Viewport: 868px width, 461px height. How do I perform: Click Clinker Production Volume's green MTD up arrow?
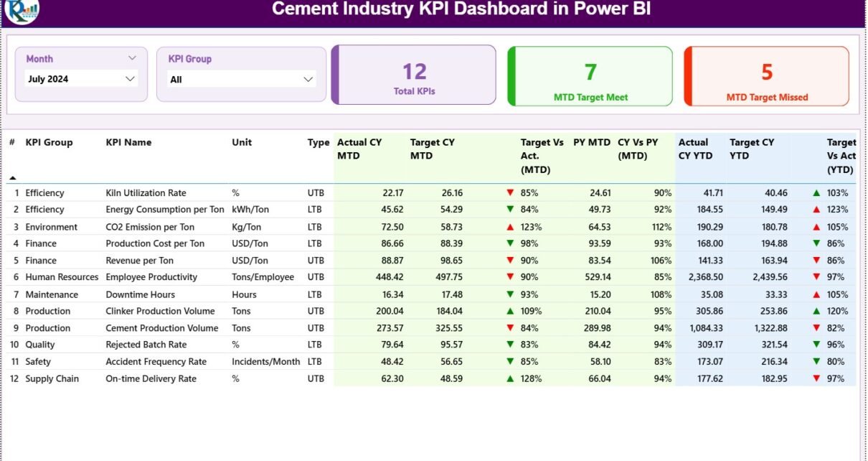pyautogui.click(x=510, y=311)
